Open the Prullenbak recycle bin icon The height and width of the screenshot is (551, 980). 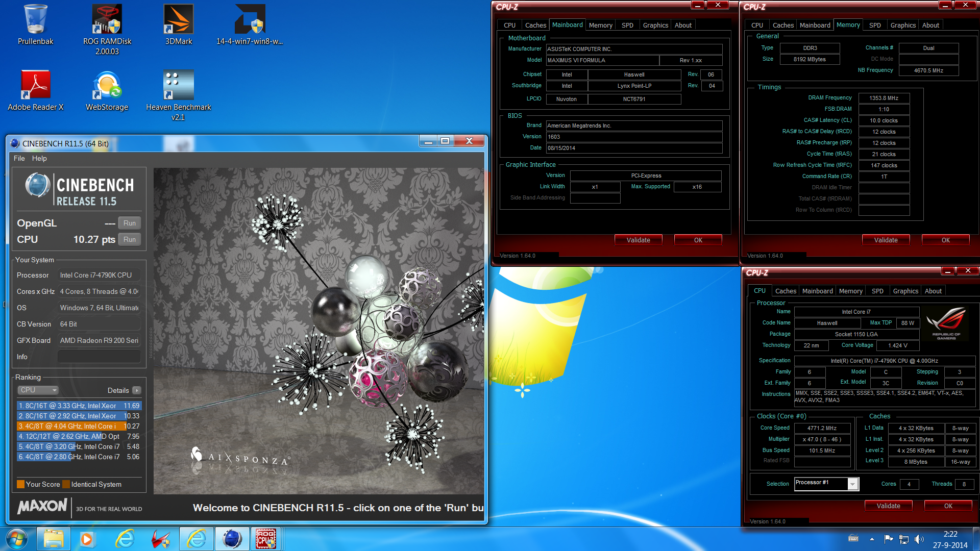35,25
